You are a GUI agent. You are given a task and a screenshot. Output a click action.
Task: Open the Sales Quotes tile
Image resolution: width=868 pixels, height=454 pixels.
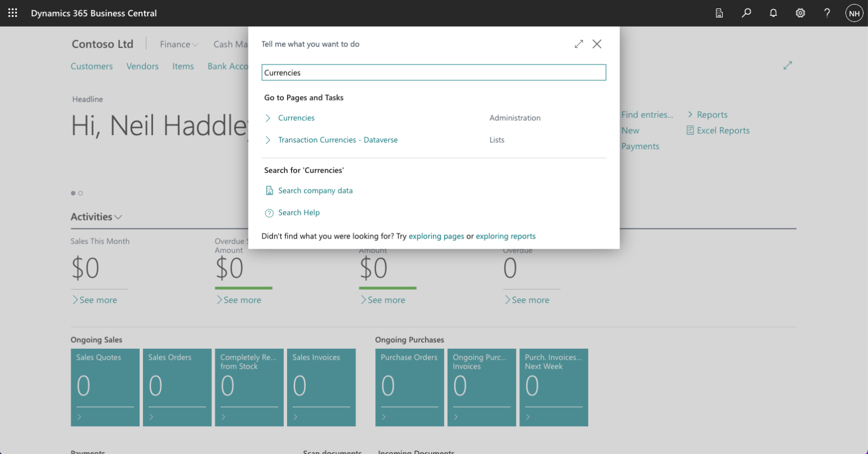point(105,387)
